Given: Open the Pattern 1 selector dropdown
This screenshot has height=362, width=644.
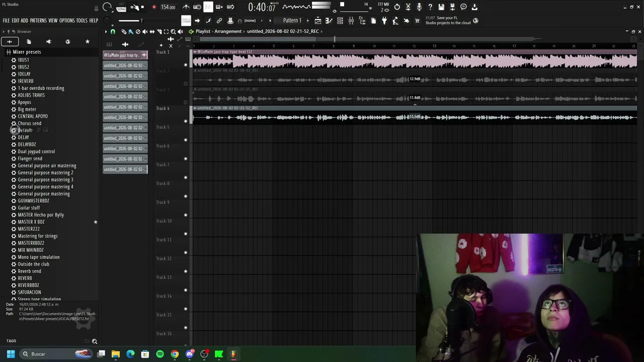Looking at the screenshot, I should [x=292, y=21].
